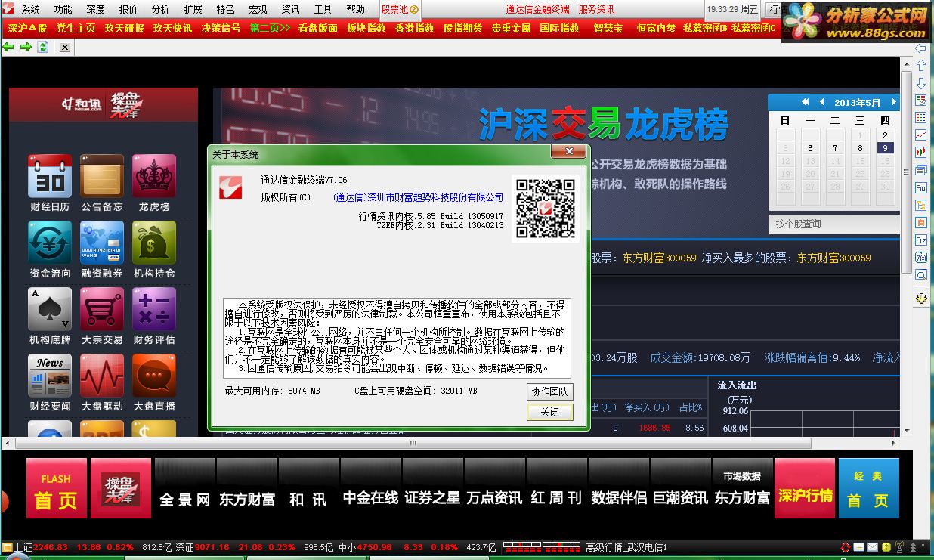
Task: Open the 全景网 site link
Action: 185,488
